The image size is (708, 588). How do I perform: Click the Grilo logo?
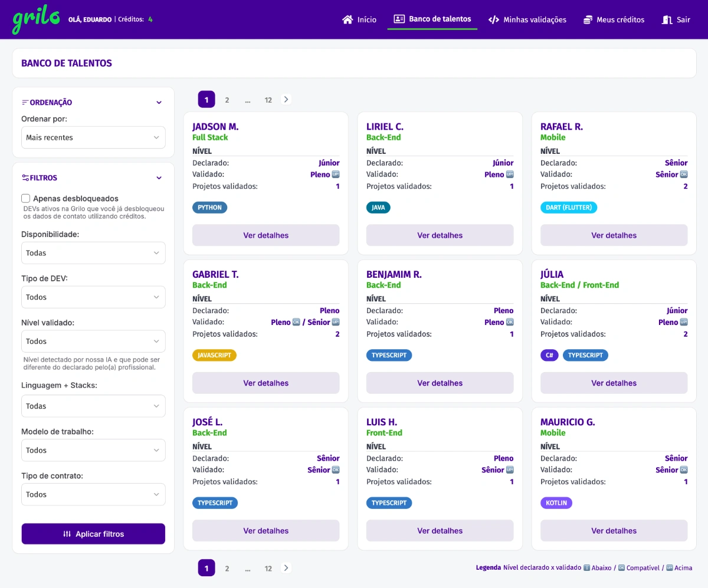(x=36, y=19)
